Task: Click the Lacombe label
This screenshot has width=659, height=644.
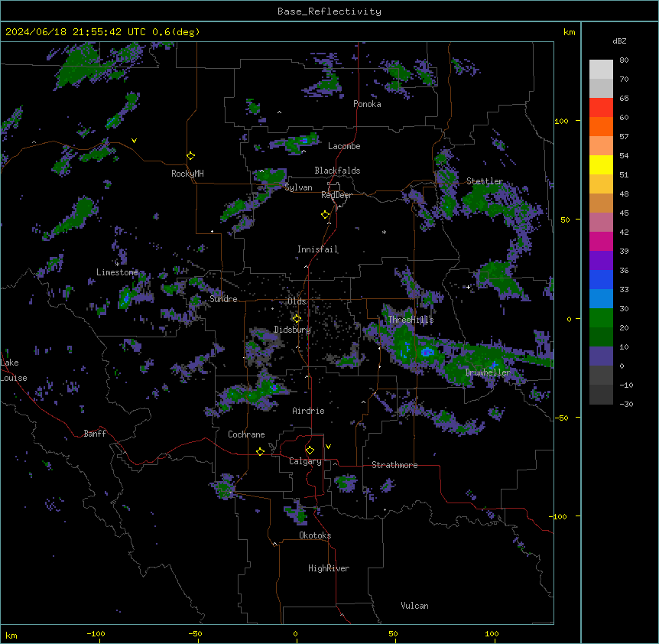Action: point(344,146)
